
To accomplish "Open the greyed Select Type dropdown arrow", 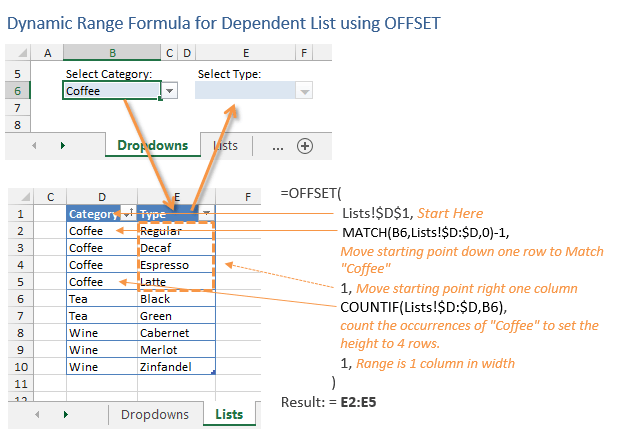I will (x=305, y=91).
